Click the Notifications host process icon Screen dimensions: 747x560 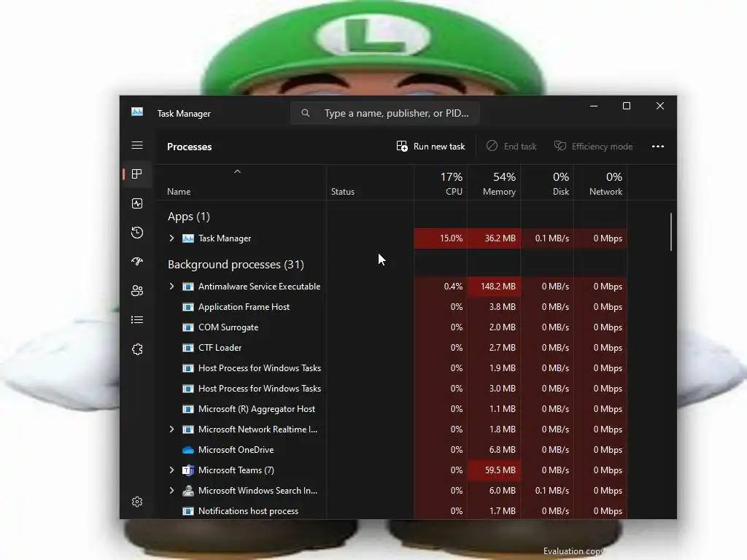pyautogui.click(x=188, y=511)
